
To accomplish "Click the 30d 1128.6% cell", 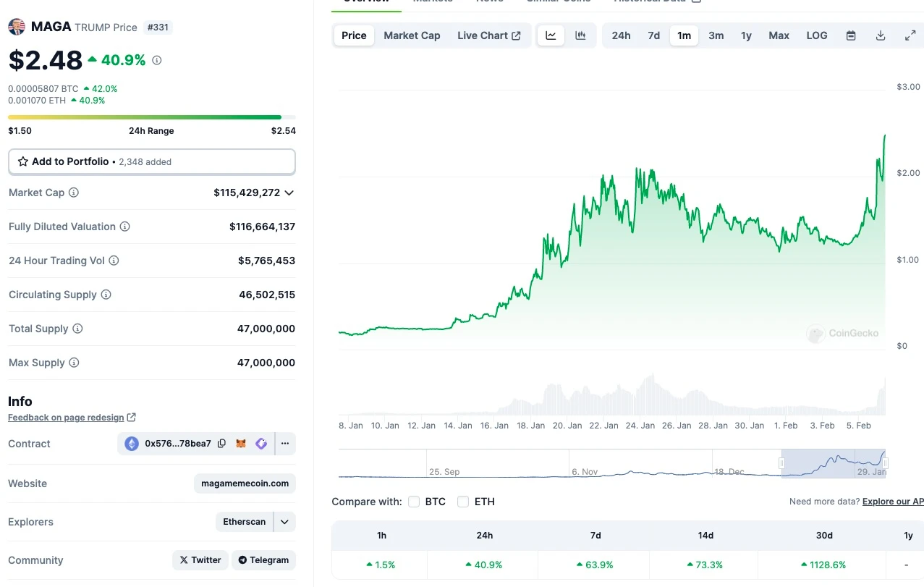I will (x=823, y=565).
